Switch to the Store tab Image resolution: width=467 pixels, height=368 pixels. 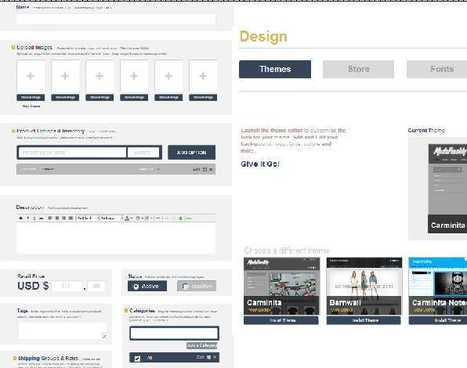pos(358,69)
